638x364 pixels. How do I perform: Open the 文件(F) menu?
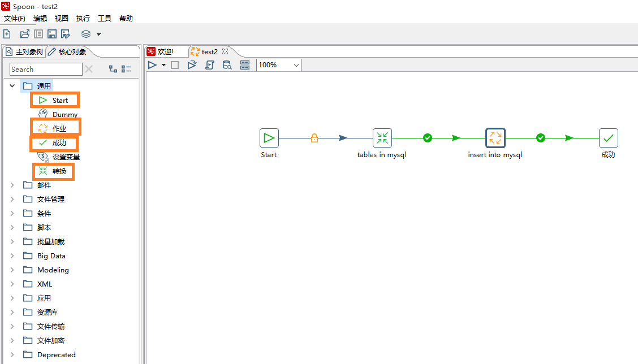click(15, 18)
